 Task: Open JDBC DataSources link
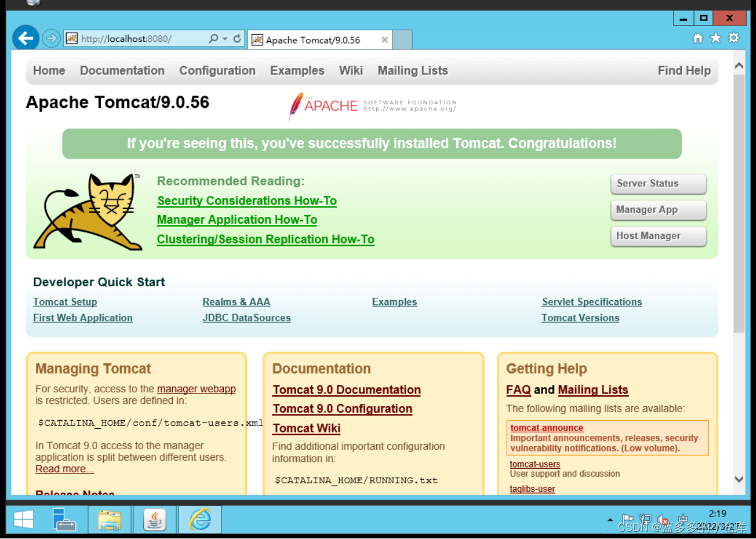[246, 318]
